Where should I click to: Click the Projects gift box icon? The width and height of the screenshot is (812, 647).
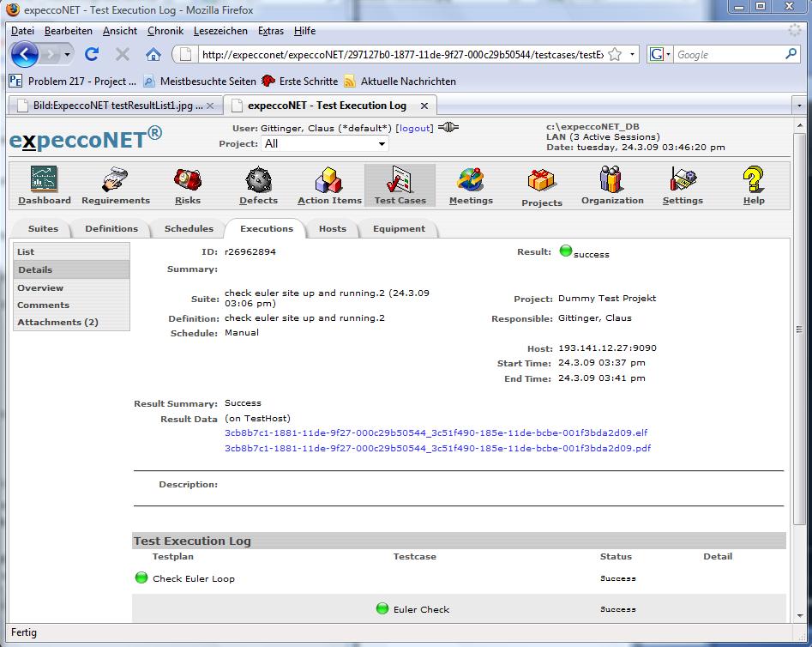click(542, 180)
